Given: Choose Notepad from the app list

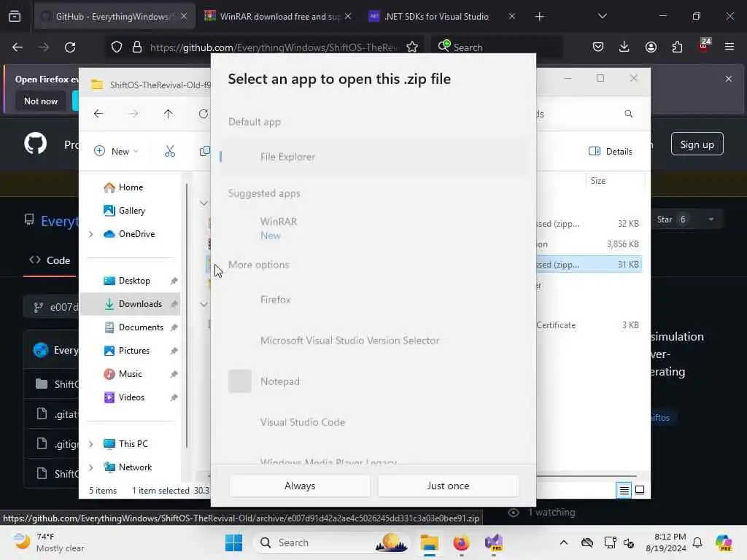Looking at the screenshot, I should 374,381.
